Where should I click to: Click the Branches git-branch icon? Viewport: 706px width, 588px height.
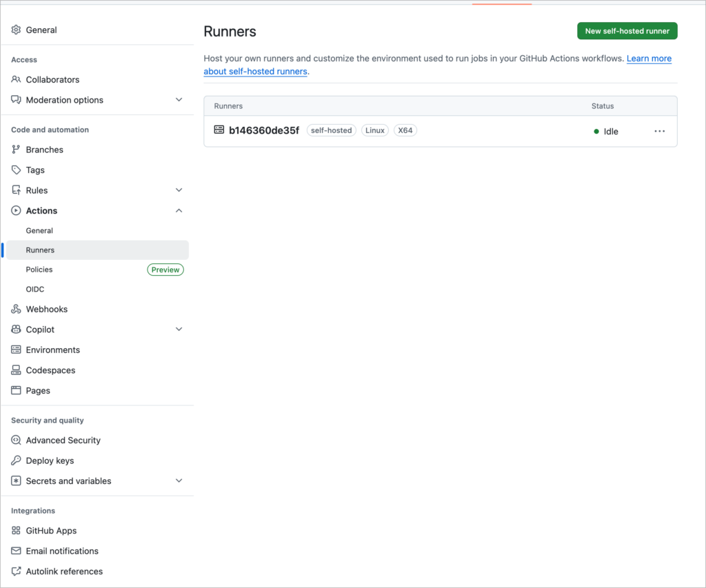(17, 150)
